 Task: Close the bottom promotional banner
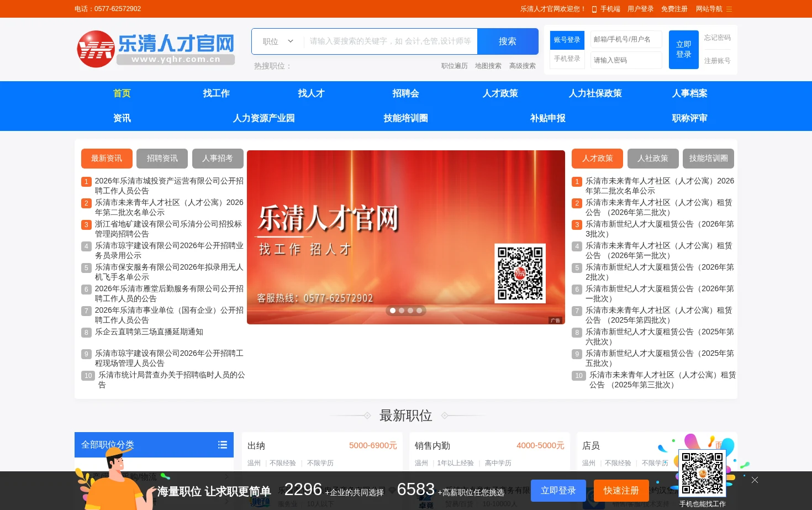tap(755, 480)
